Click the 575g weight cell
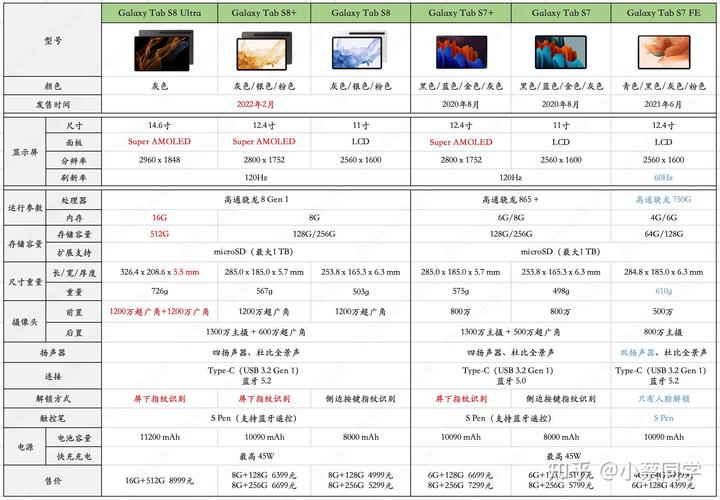This screenshot has width=720, height=500. 461,291
